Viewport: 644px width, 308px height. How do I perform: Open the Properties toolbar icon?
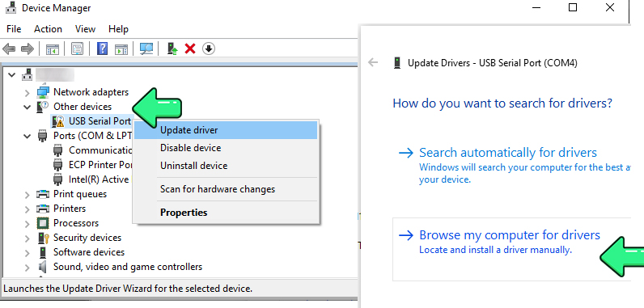point(77,49)
